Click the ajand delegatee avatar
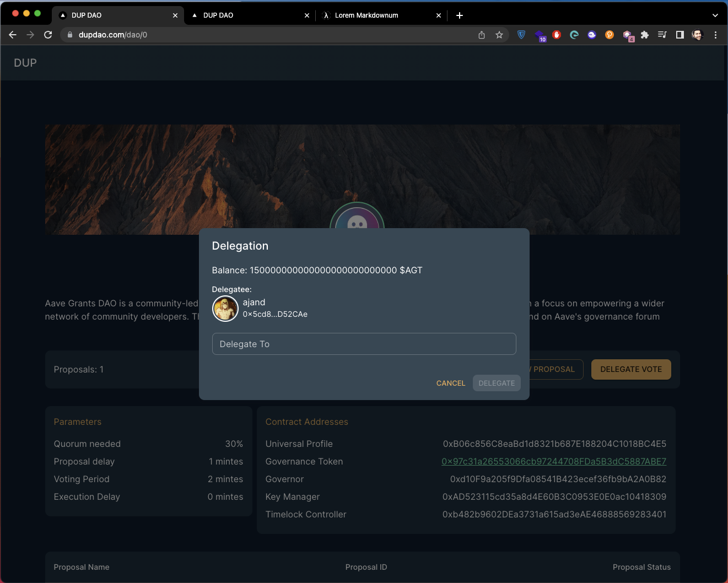Image resolution: width=728 pixels, height=583 pixels. (225, 309)
